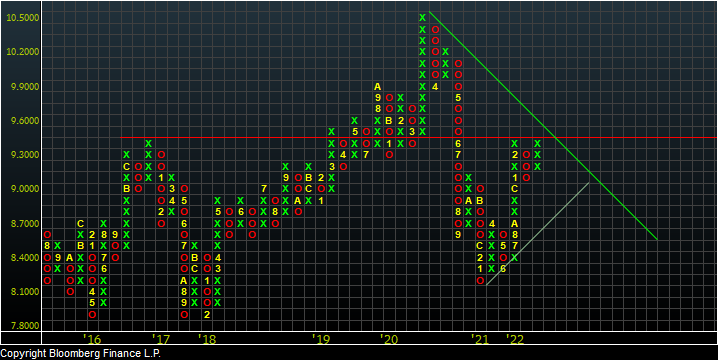Click the '16 year marker on the time axis
Screen dimensions: 718x360
point(92,339)
